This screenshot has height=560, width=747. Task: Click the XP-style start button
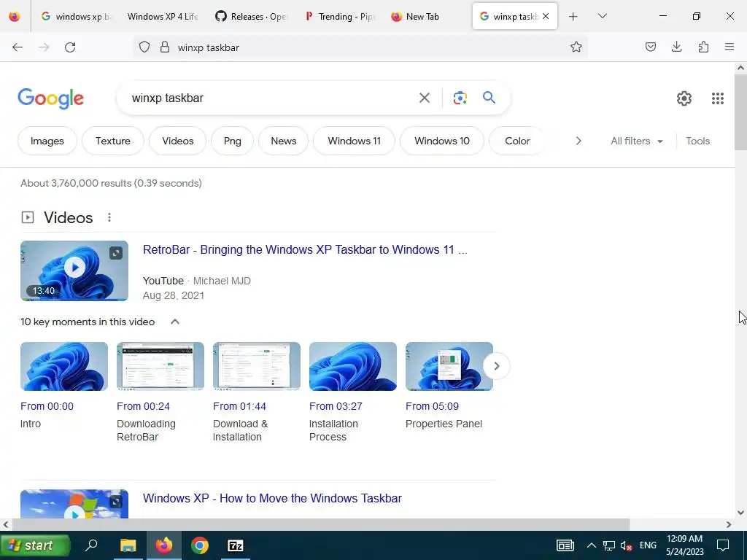(35, 545)
